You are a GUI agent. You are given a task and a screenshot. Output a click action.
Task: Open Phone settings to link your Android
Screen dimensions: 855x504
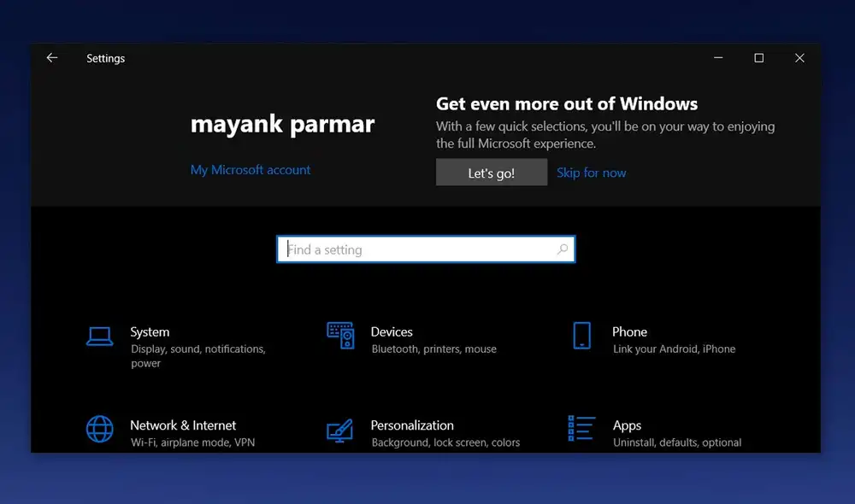tap(629, 331)
